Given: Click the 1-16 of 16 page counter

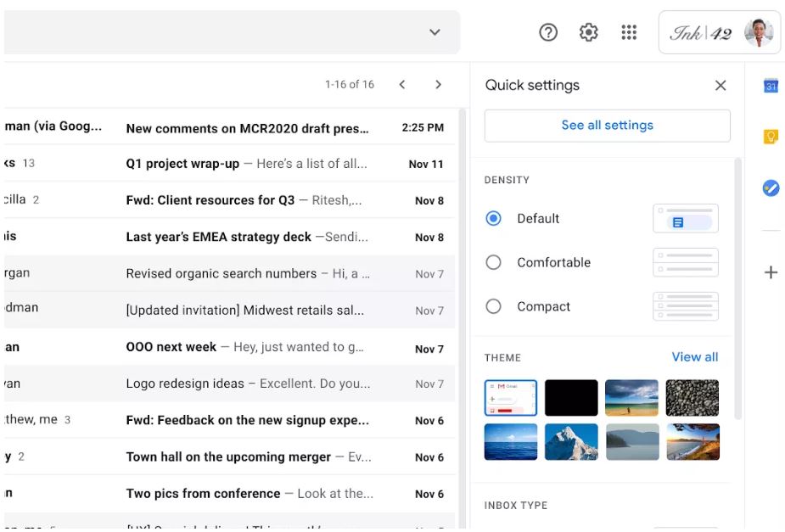Looking at the screenshot, I should coord(350,85).
